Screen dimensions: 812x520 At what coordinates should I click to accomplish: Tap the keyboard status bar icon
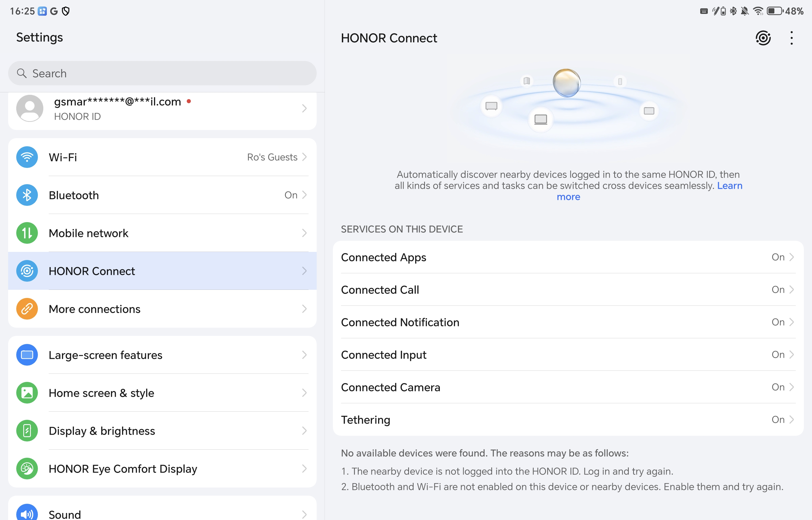pos(704,11)
